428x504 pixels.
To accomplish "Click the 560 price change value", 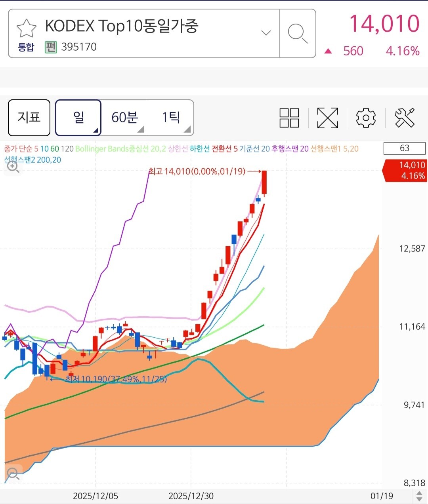I will [353, 51].
